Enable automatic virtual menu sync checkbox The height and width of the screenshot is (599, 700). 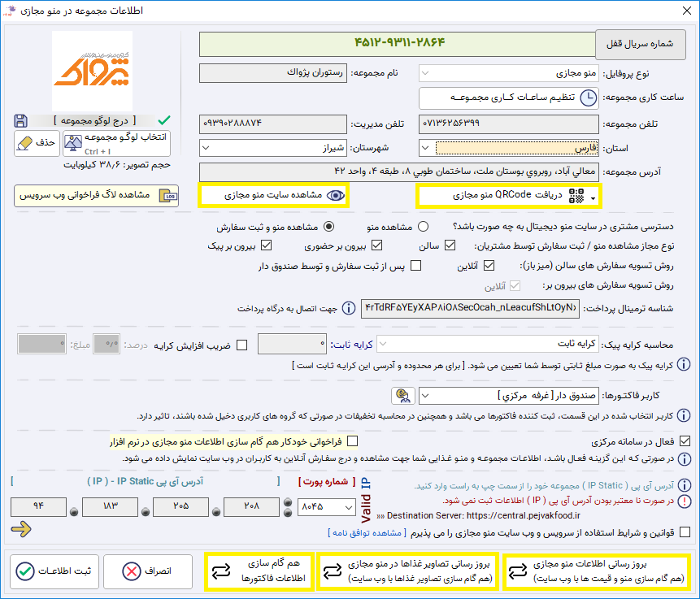[x=352, y=441]
